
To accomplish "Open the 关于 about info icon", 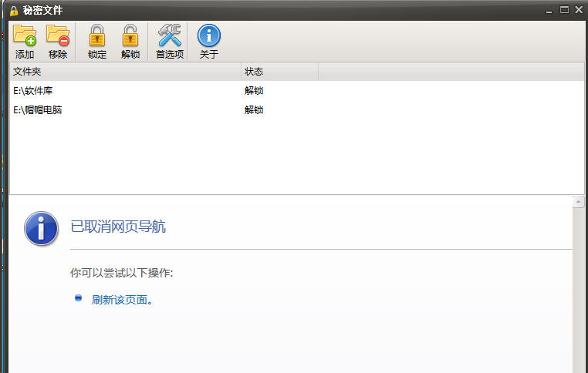I will (209, 35).
